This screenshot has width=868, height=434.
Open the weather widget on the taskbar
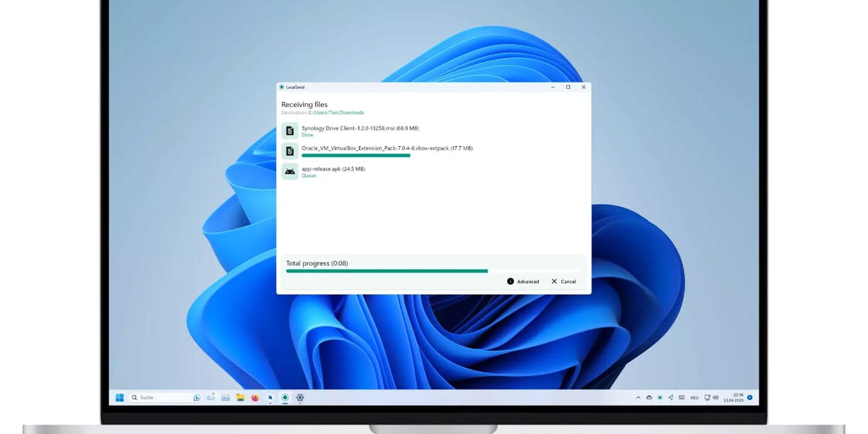(x=211, y=396)
